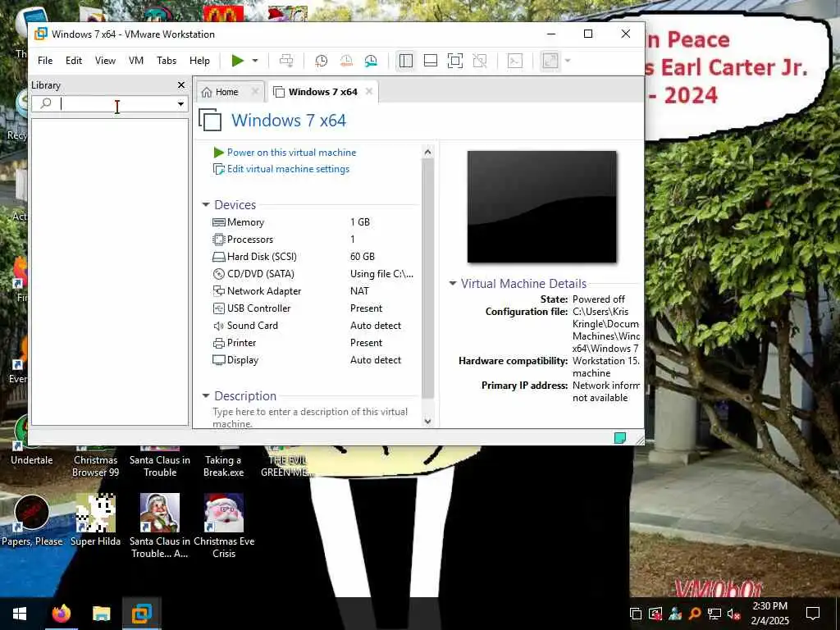Image resolution: width=840 pixels, height=630 pixels.
Task: Open the Edit menu
Action: point(74,61)
